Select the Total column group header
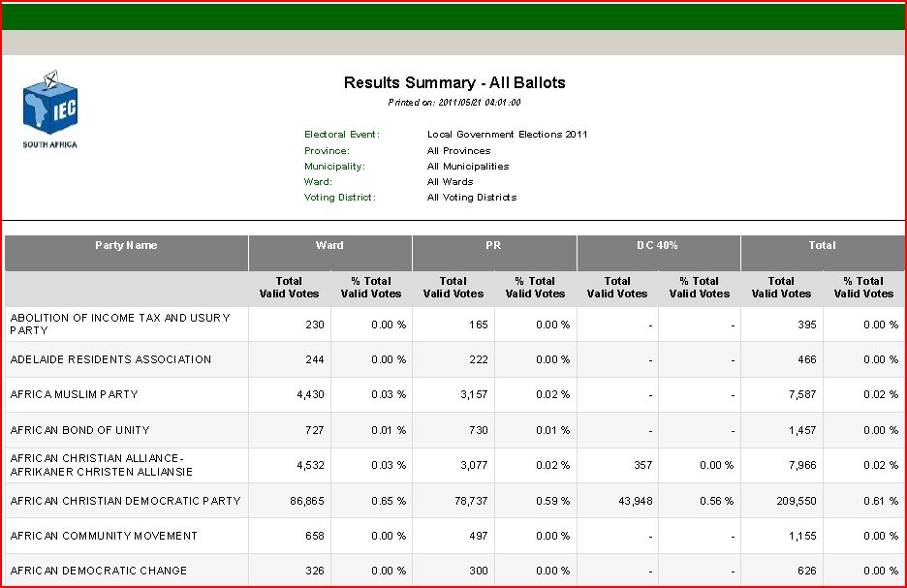This screenshot has height=588, width=907. pos(822,246)
